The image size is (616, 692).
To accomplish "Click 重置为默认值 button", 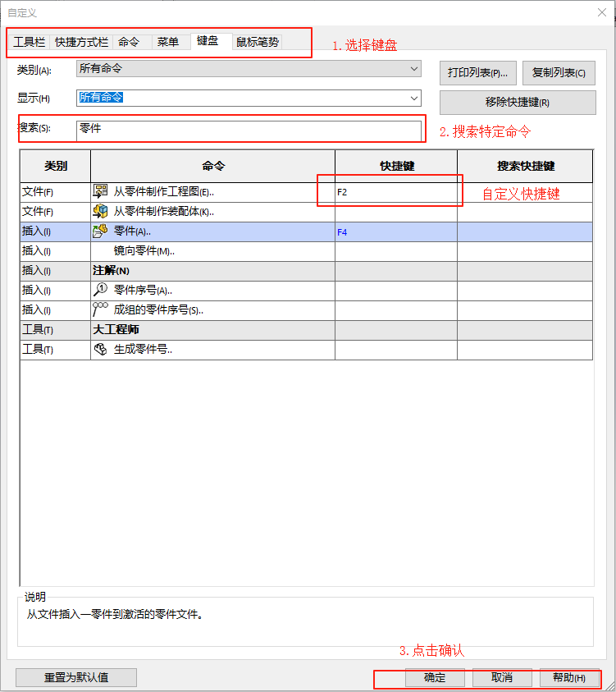I will tap(76, 677).
